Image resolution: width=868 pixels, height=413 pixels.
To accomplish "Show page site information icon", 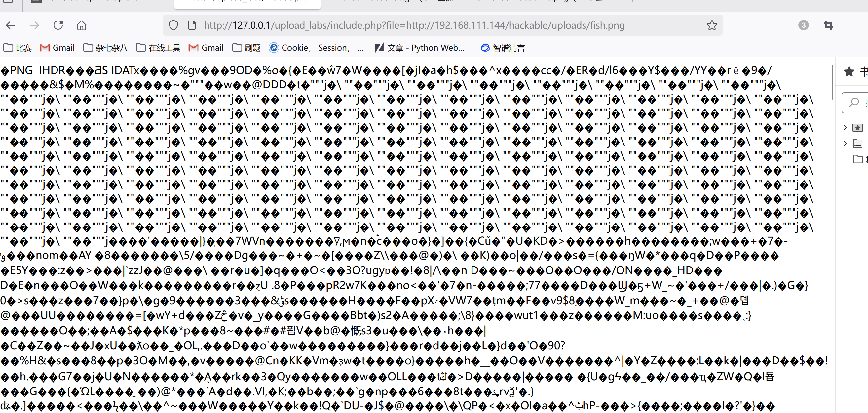I will pos(192,25).
